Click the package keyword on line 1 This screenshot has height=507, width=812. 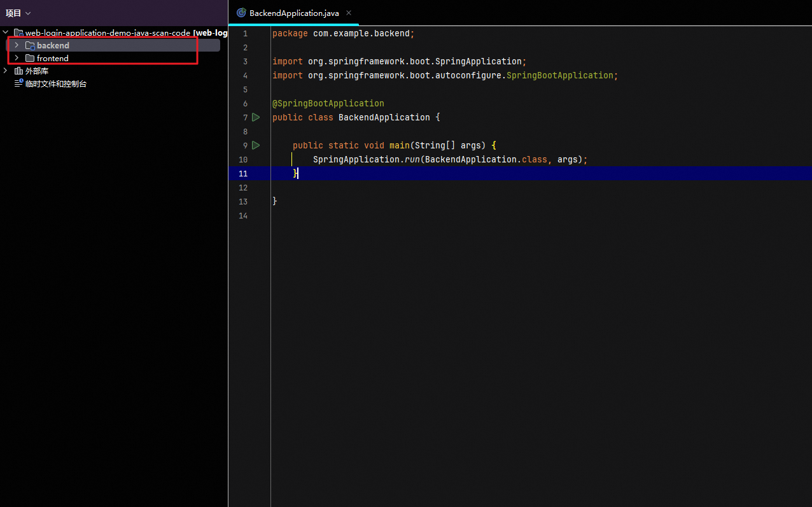(x=290, y=33)
